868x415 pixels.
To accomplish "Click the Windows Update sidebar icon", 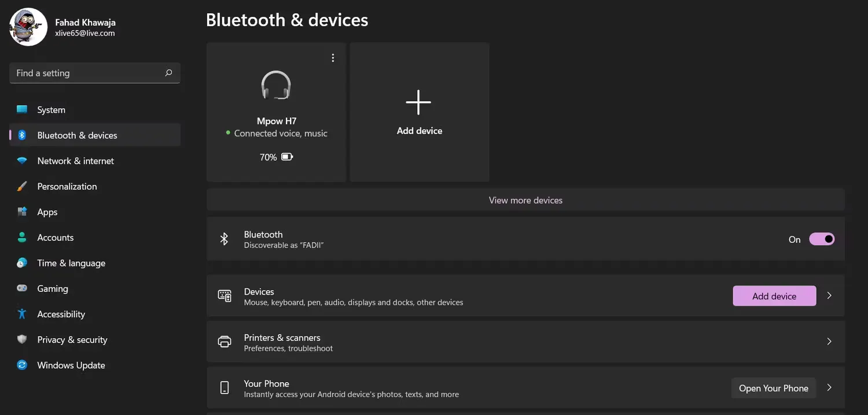I will tap(22, 365).
